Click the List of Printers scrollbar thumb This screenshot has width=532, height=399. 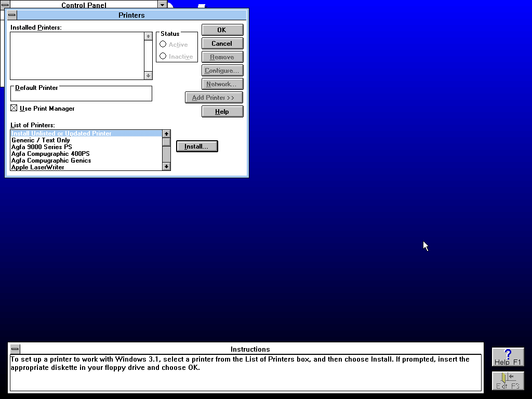click(166, 142)
